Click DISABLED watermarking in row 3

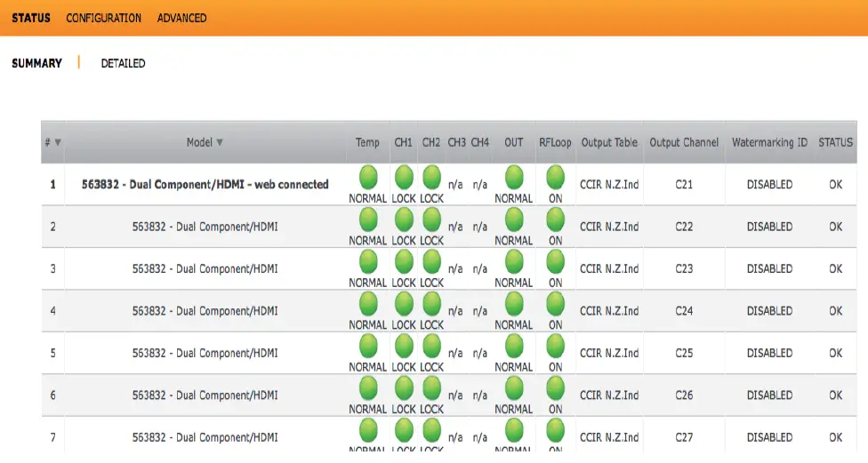[x=769, y=268]
